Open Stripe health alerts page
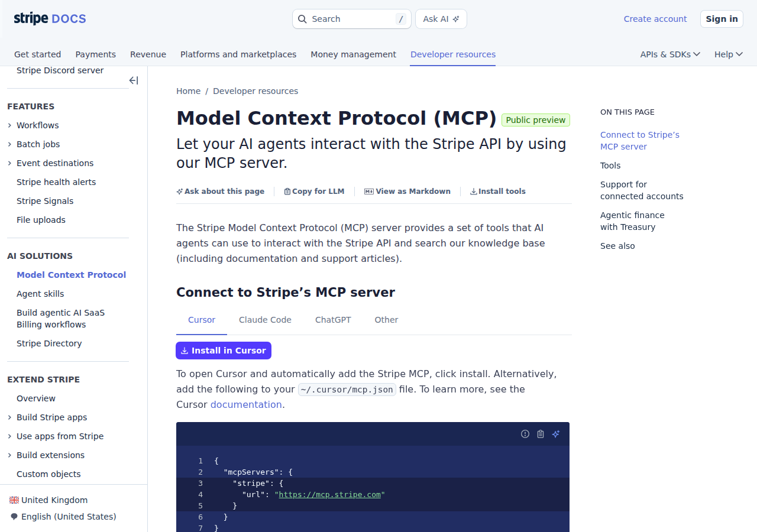Screen dimensions: 757x532 click(56, 182)
